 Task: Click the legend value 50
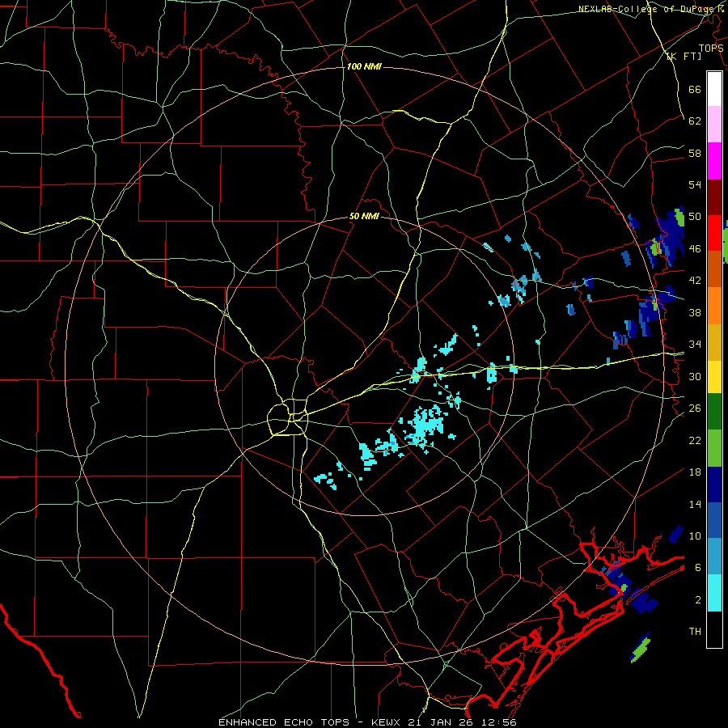695,217
